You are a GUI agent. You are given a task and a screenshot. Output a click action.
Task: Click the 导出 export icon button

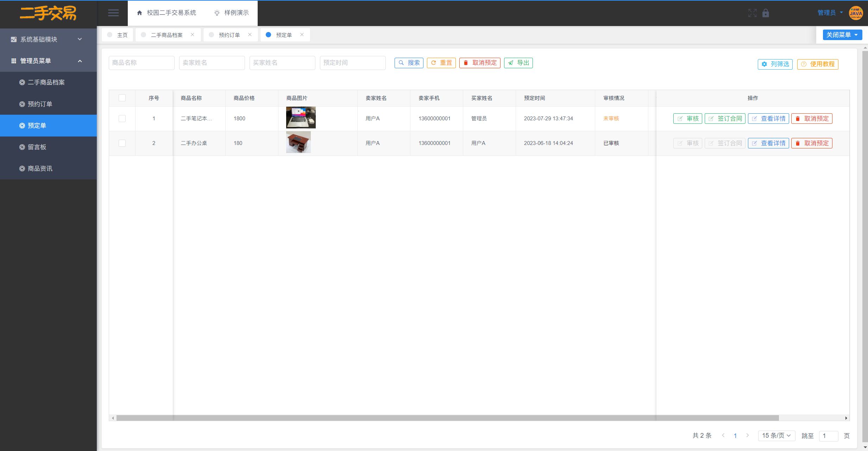coord(518,63)
